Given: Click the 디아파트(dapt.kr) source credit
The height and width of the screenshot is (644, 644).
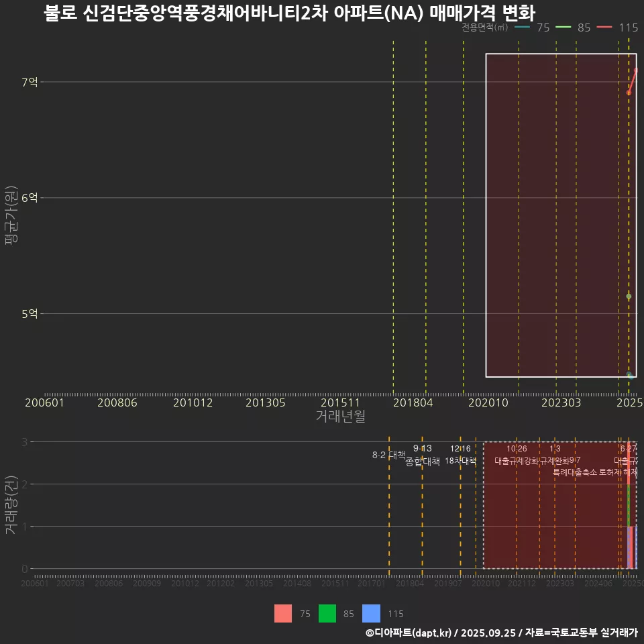Looking at the screenshot, I should click(x=409, y=633).
